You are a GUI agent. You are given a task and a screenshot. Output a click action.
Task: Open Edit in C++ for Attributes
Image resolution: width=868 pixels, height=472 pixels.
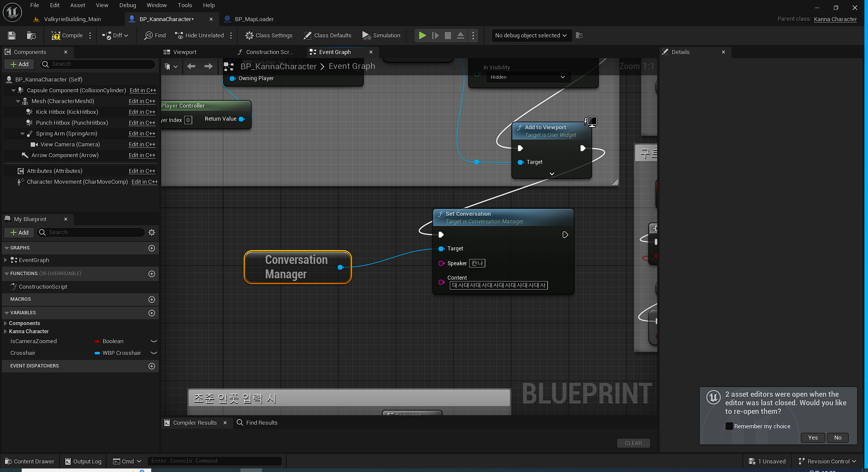pyautogui.click(x=142, y=171)
